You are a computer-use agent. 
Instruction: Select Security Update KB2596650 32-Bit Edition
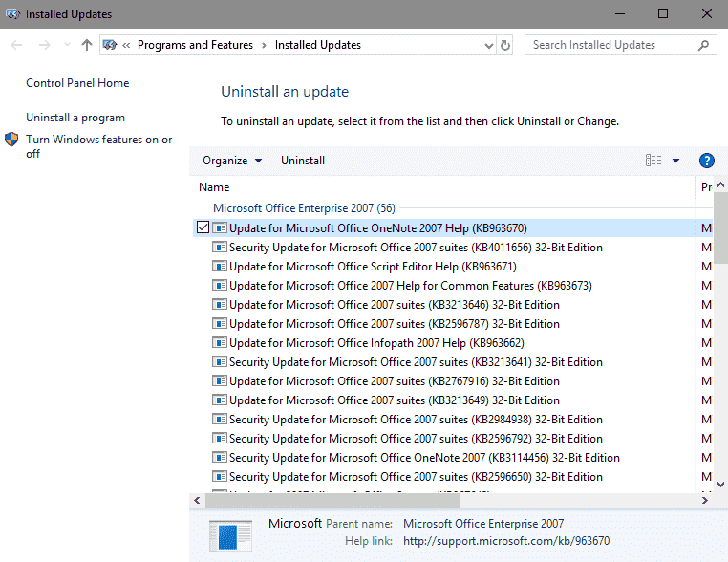pyautogui.click(x=416, y=477)
